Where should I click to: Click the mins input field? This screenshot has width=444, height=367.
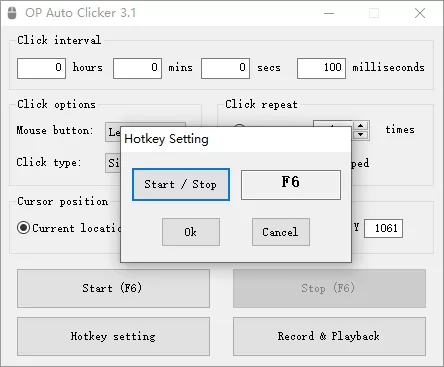tap(137, 68)
